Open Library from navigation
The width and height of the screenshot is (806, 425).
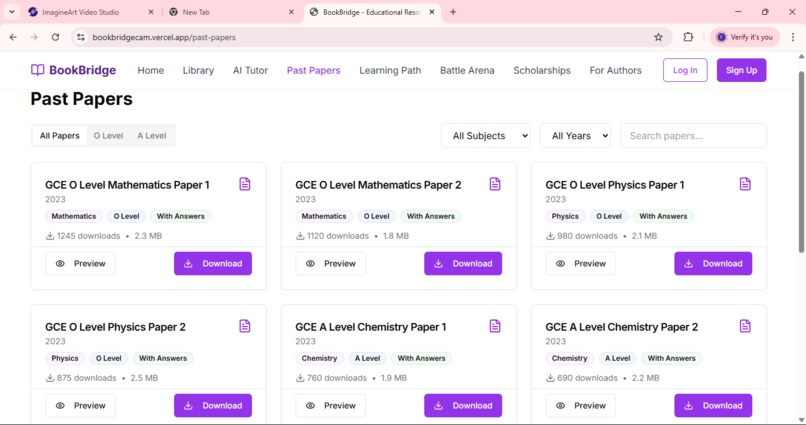click(198, 70)
